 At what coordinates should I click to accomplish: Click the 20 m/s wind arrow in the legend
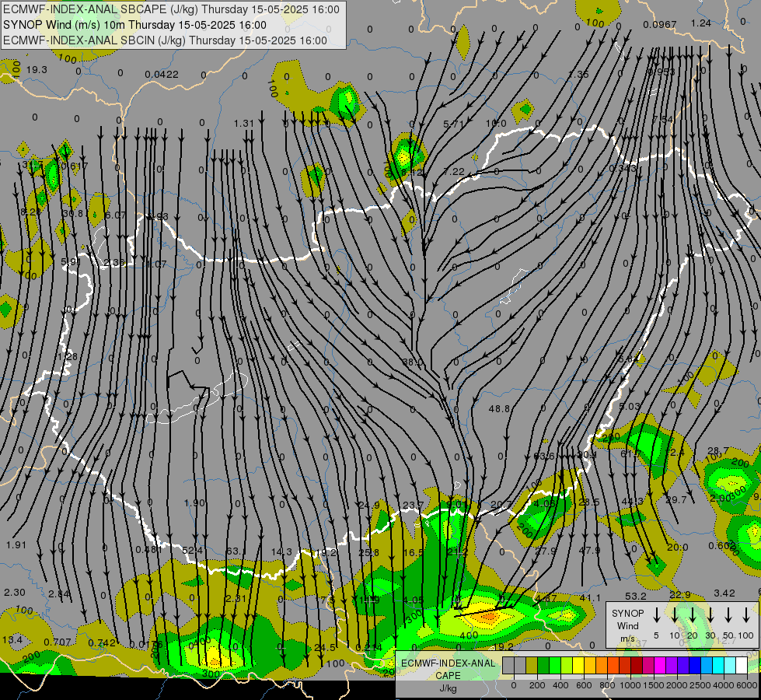pos(693,615)
